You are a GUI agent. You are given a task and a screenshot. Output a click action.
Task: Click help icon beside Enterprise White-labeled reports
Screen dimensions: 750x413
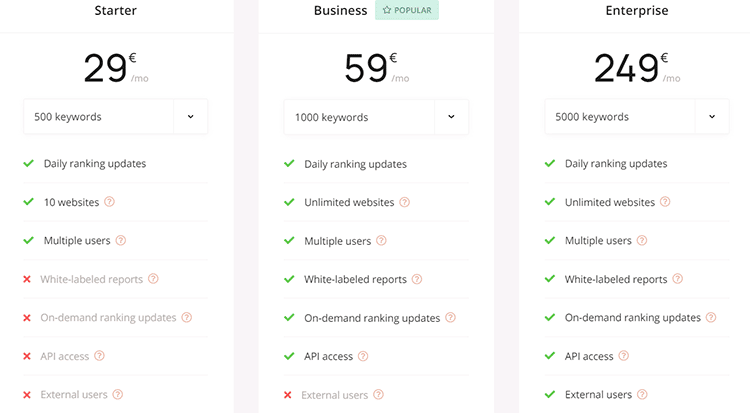coord(677,279)
